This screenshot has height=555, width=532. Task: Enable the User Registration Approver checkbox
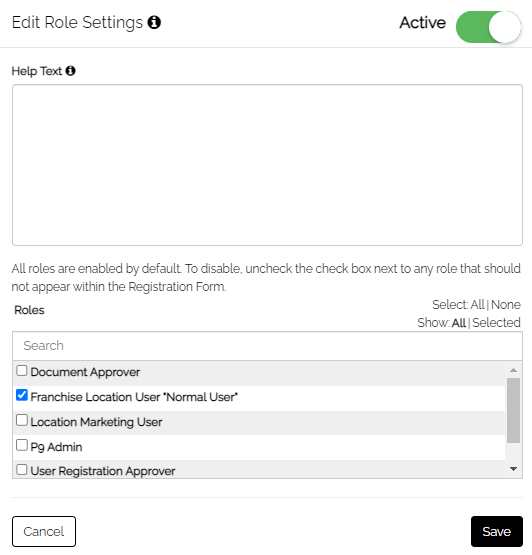tap(22, 470)
